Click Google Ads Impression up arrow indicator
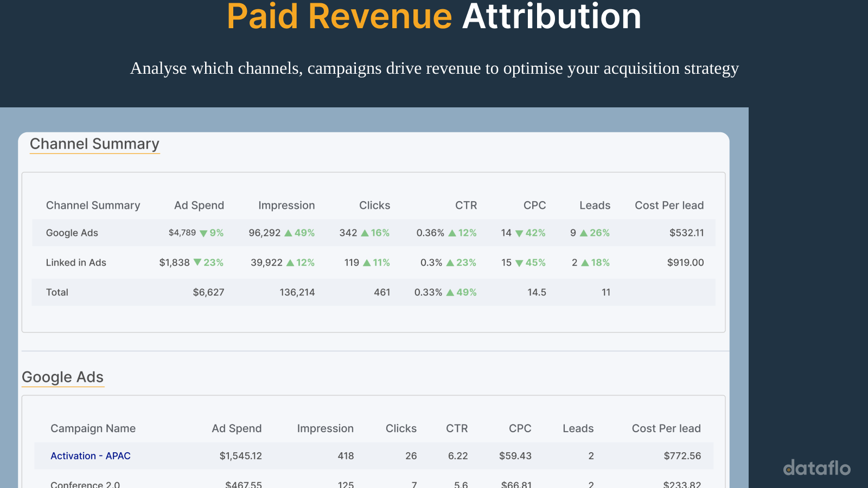The image size is (868, 488). pos(289,233)
